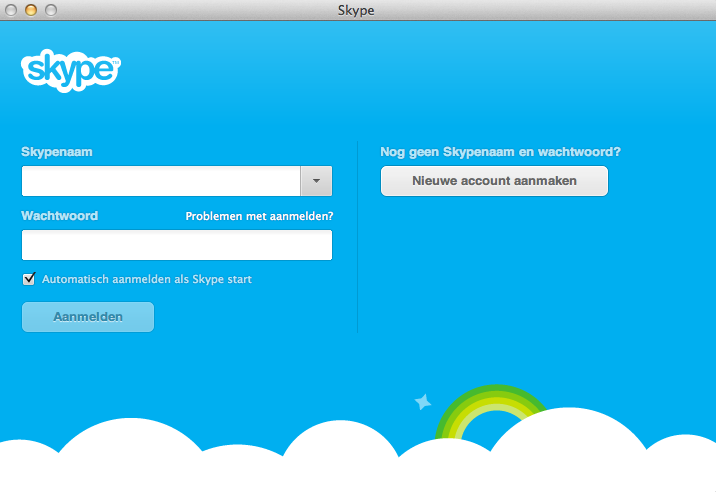
Task: Uncheck Automatisch aanmelden als Skype start
Action: tap(28, 279)
